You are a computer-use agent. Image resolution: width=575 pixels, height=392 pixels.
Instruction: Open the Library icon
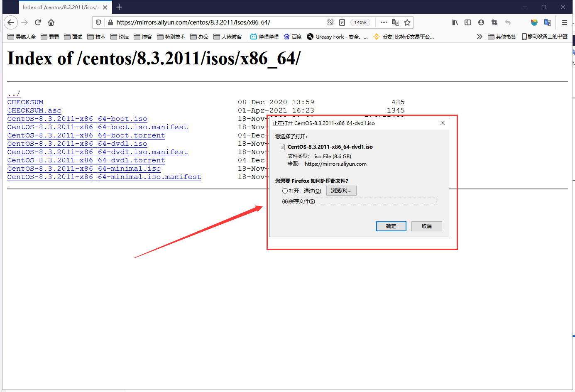455,22
